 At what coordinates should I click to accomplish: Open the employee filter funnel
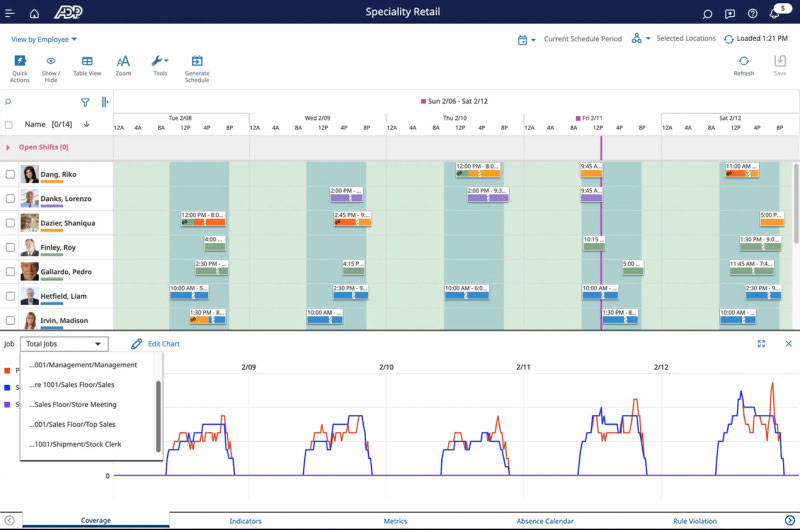(85, 103)
